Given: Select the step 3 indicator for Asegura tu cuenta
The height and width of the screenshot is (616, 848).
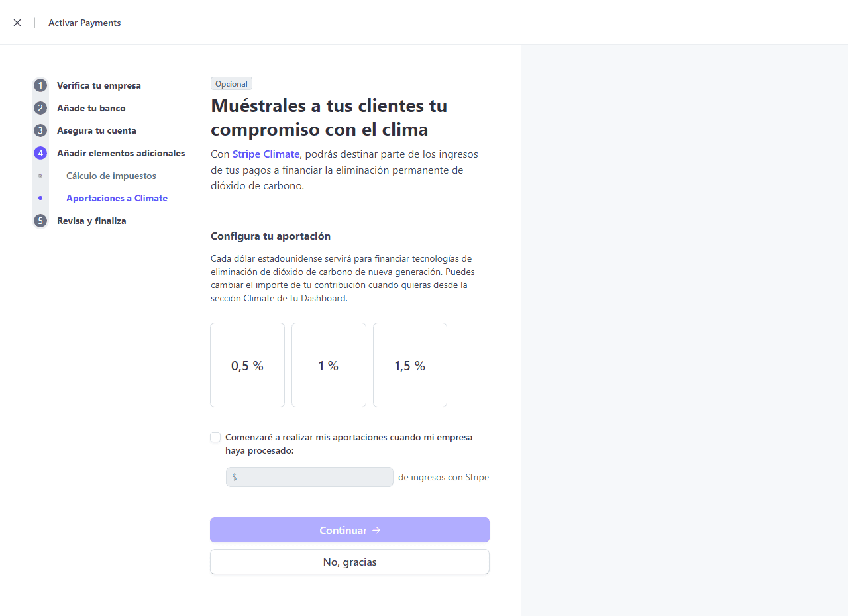Looking at the screenshot, I should (x=40, y=130).
